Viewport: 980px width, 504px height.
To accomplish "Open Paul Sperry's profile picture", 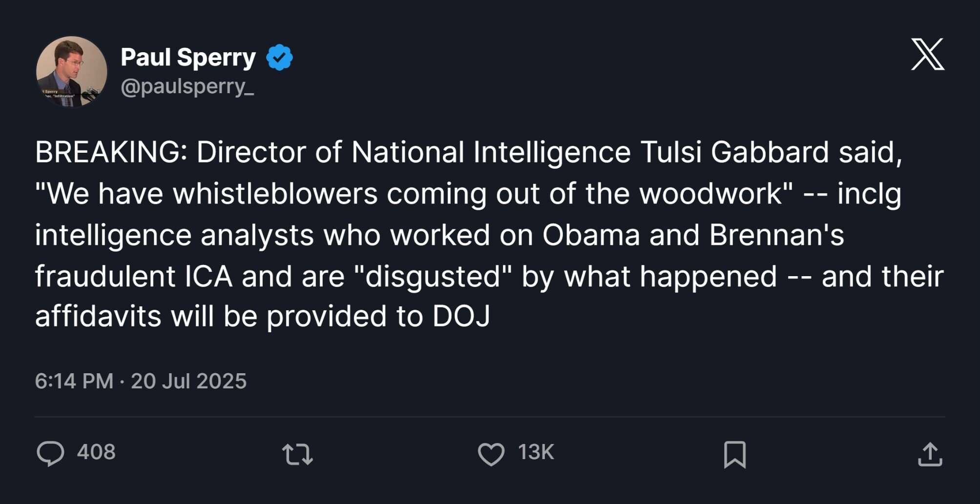I will tap(71, 71).
